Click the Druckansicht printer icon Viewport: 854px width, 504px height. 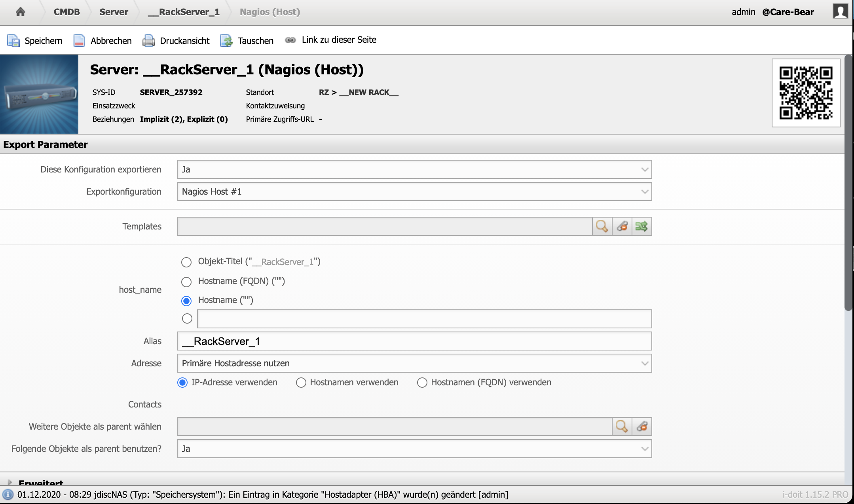[149, 41]
